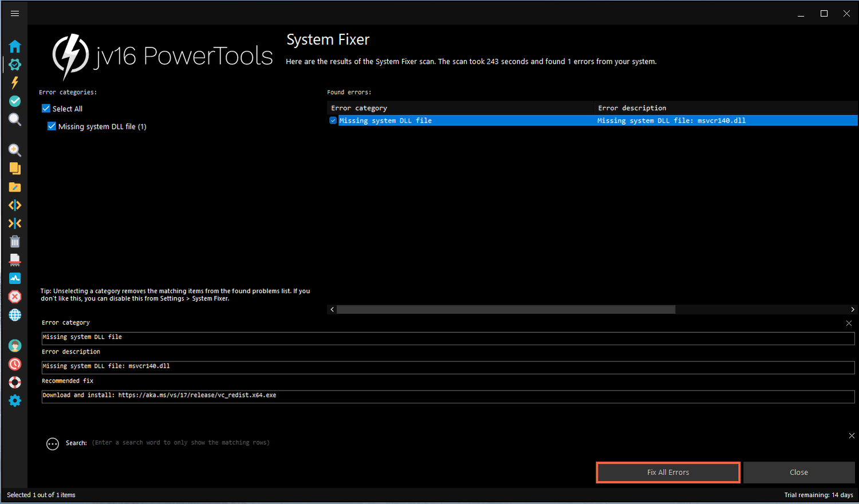Click the ellipsis circle beside Search
This screenshot has height=504, width=859.
[x=53, y=444]
